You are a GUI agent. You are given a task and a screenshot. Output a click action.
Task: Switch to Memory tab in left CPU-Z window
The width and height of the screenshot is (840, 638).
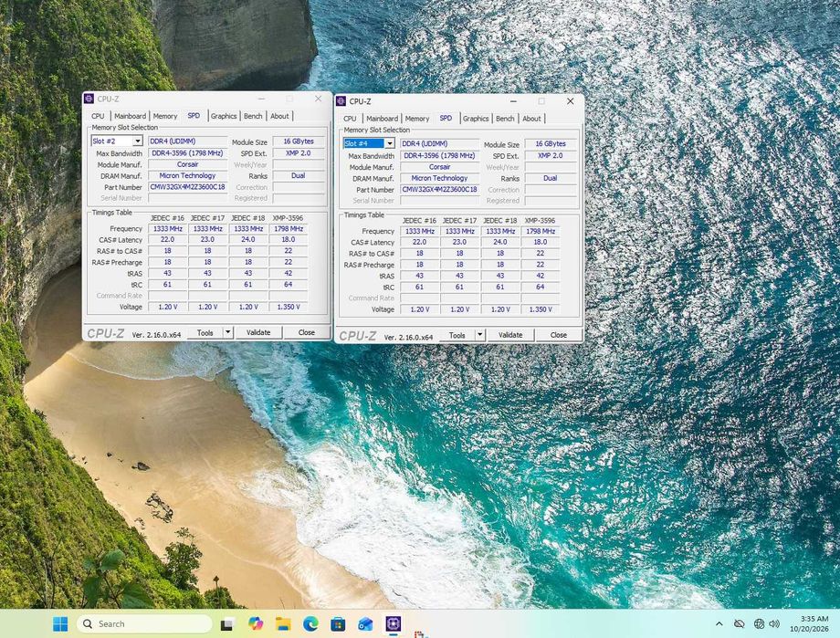pos(165,116)
